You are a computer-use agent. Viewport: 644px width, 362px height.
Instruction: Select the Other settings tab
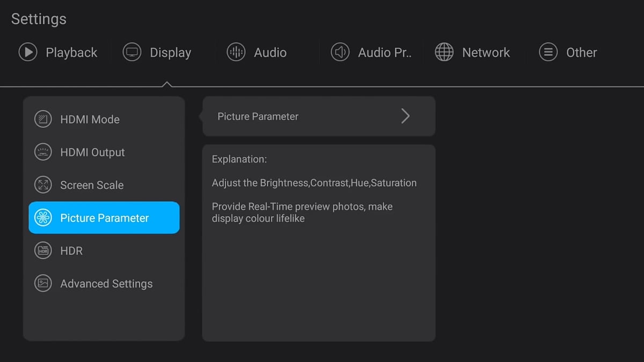[x=581, y=53]
